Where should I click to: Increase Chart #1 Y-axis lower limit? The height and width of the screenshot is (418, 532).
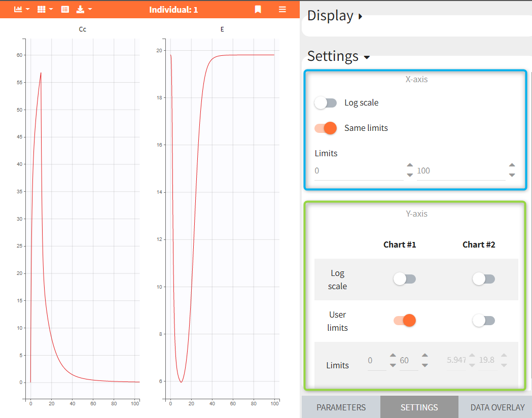tap(393, 356)
